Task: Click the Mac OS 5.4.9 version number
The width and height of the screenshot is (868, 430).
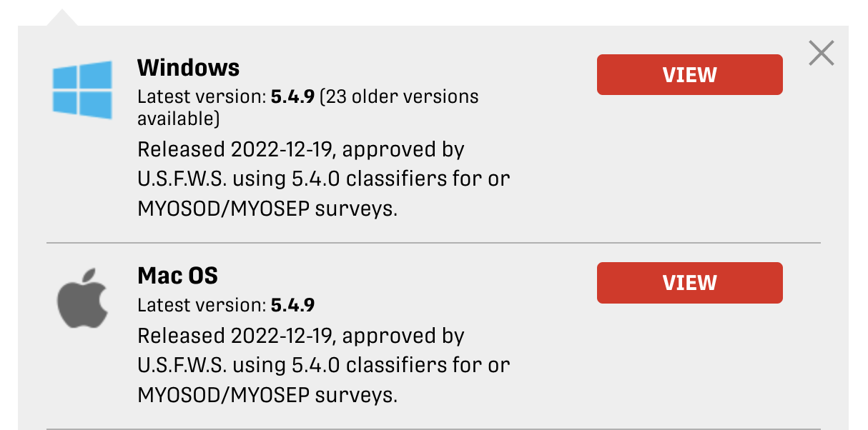Action: click(x=293, y=305)
